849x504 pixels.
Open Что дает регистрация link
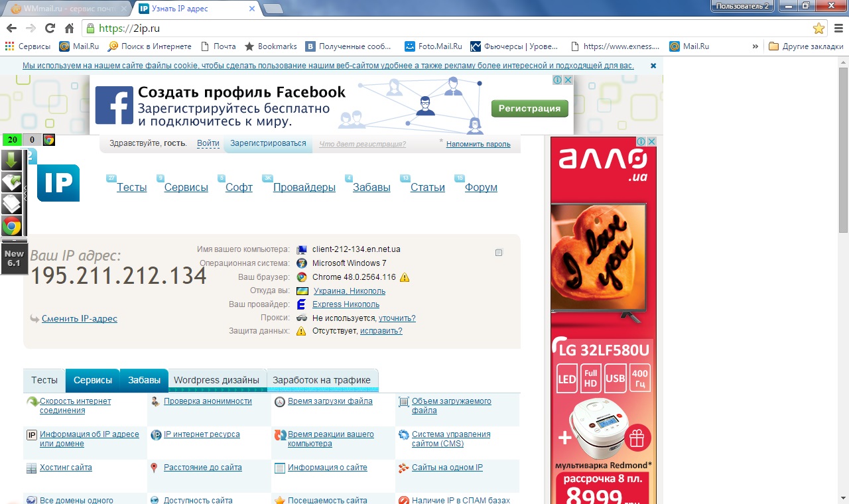[x=362, y=144]
